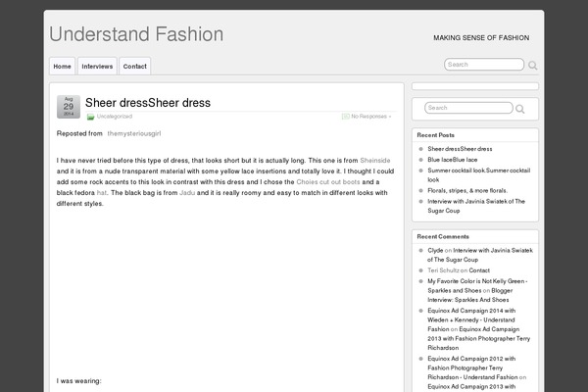
Task: Open recent post Interview with Javinia Swiatek
Action: click(476, 206)
